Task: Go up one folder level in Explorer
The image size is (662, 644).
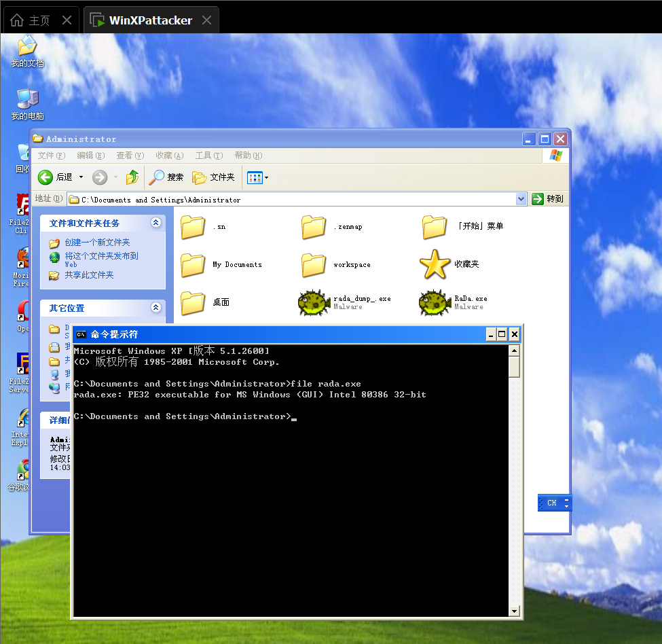Action: [x=132, y=177]
